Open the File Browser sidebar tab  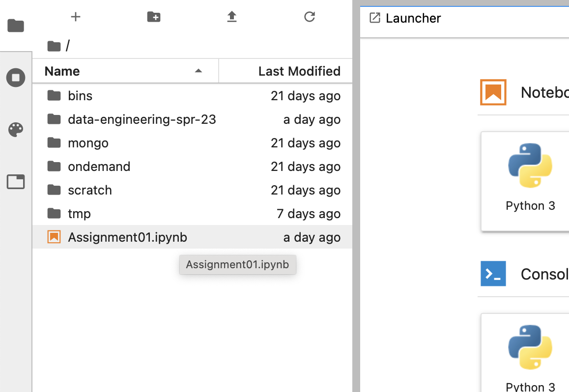pyautogui.click(x=16, y=26)
